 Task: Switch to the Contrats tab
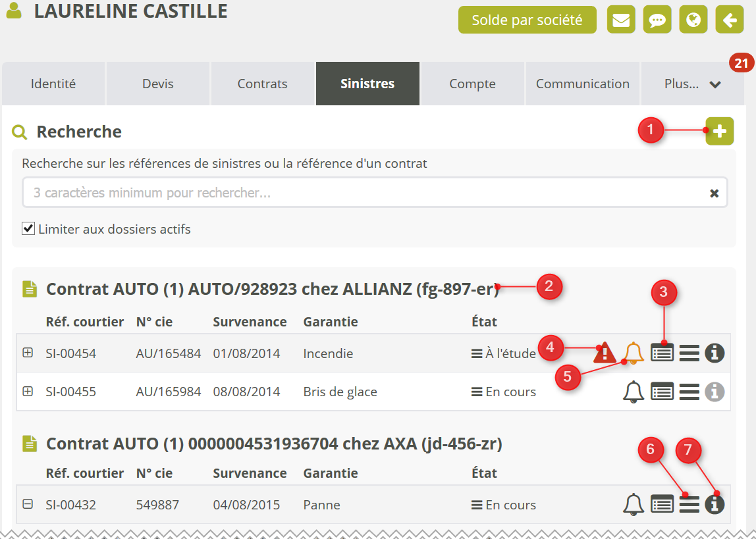pyautogui.click(x=262, y=84)
